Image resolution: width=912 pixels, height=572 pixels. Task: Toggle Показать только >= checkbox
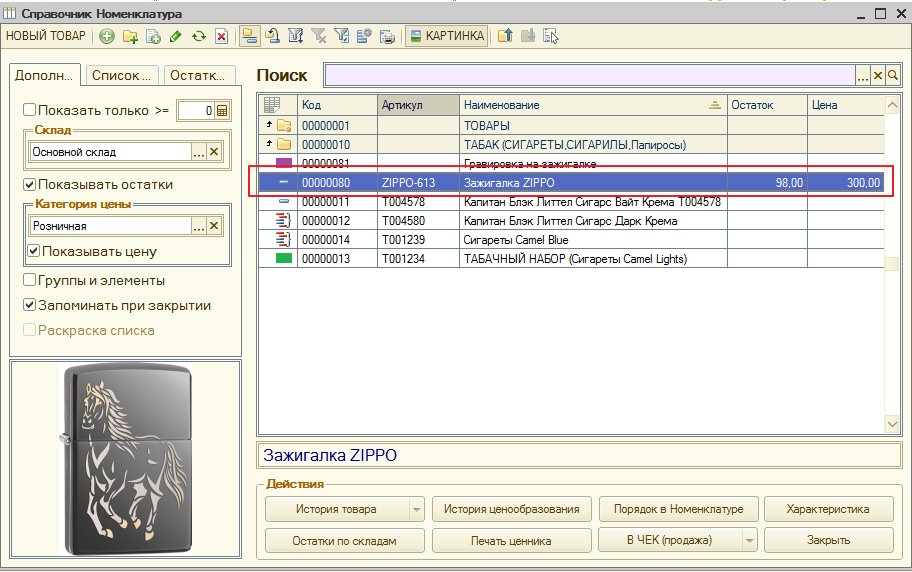coord(29,110)
